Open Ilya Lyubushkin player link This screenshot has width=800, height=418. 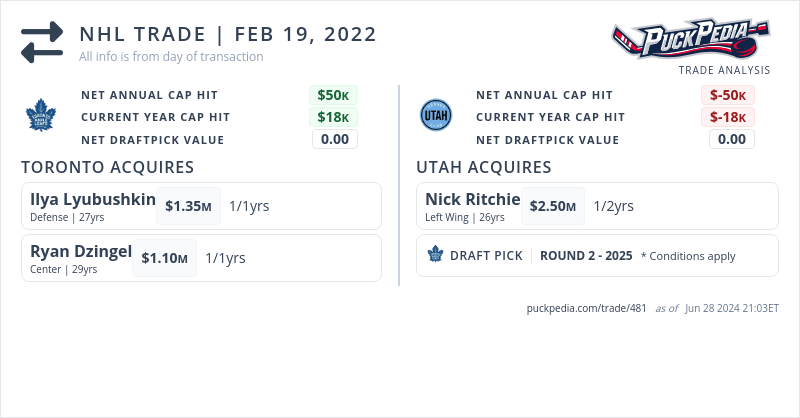93,199
